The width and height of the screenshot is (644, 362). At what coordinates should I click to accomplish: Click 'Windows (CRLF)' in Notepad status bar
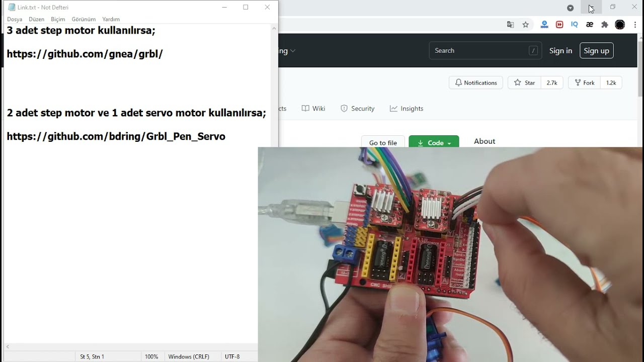point(189,356)
